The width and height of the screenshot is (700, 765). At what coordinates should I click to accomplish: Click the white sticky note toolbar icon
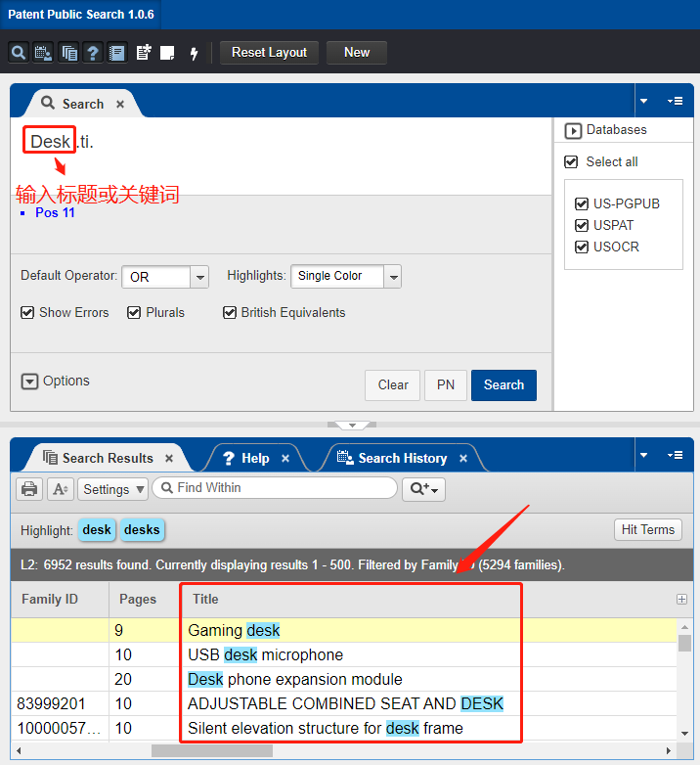click(x=168, y=53)
